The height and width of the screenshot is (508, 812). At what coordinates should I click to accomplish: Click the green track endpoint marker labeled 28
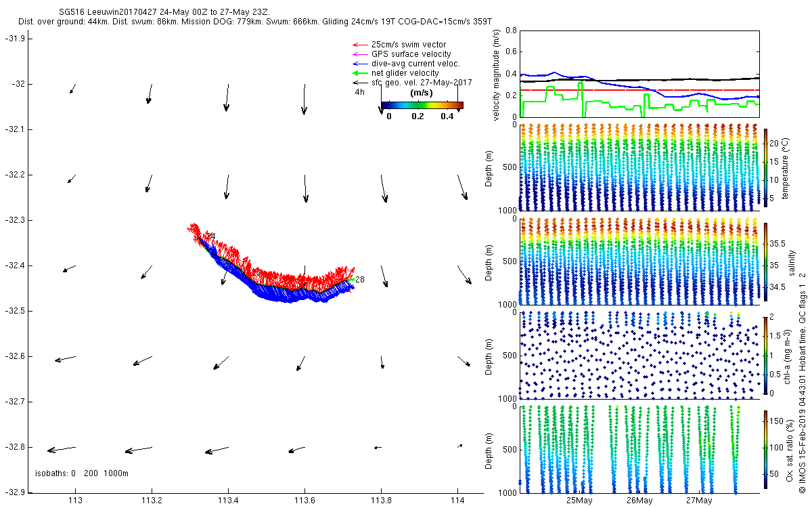(350, 278)
